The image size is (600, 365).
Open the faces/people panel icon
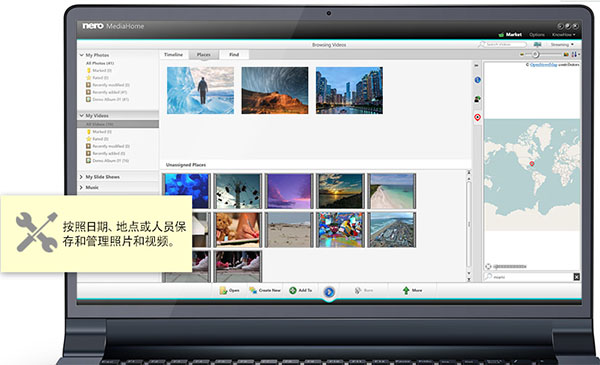[x=478, y=99]
